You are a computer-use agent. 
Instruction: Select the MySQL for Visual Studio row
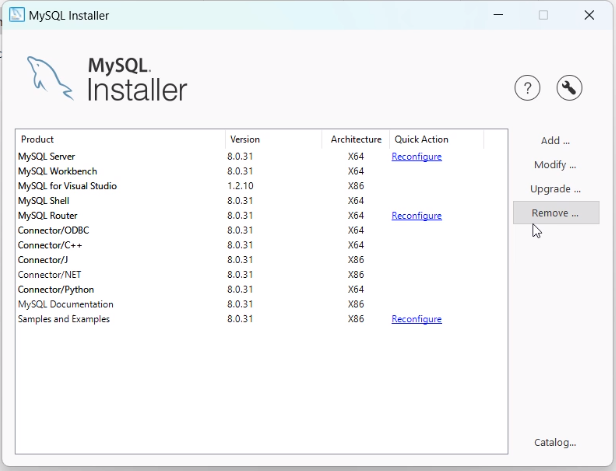tap(261, 186)
